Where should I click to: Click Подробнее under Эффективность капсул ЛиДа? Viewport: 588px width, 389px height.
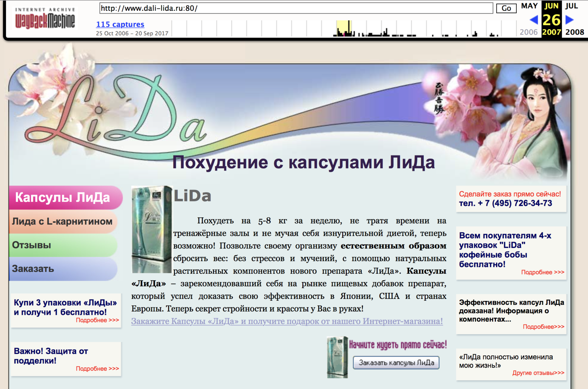coord(543,327)
